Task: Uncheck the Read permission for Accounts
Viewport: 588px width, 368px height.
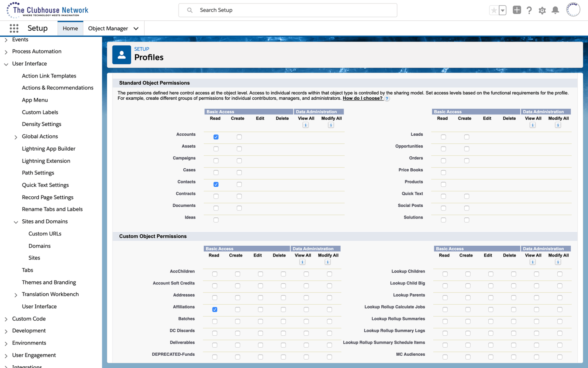Action: click(216, 136)
